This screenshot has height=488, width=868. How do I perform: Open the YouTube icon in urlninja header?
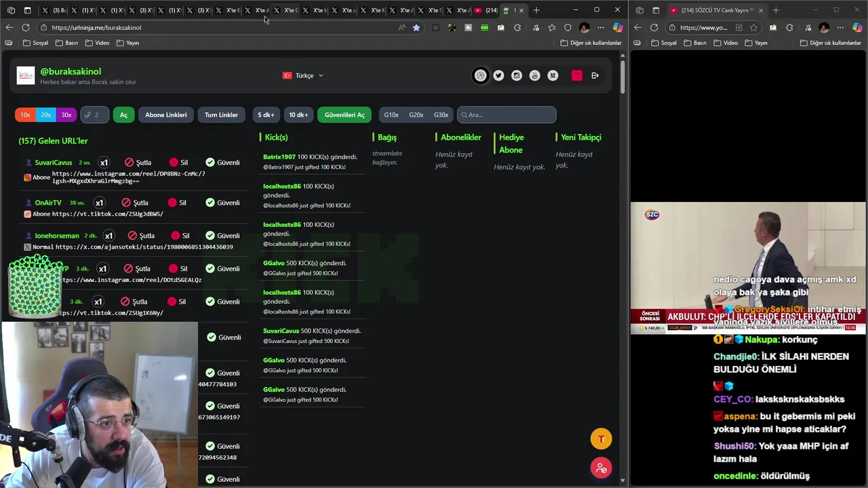tap(535, 75)
